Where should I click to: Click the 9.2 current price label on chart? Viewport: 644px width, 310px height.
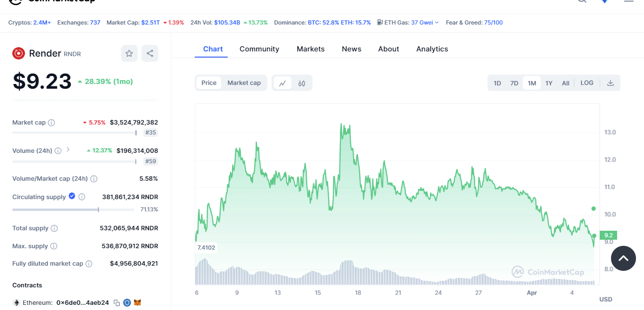(608, 235)
